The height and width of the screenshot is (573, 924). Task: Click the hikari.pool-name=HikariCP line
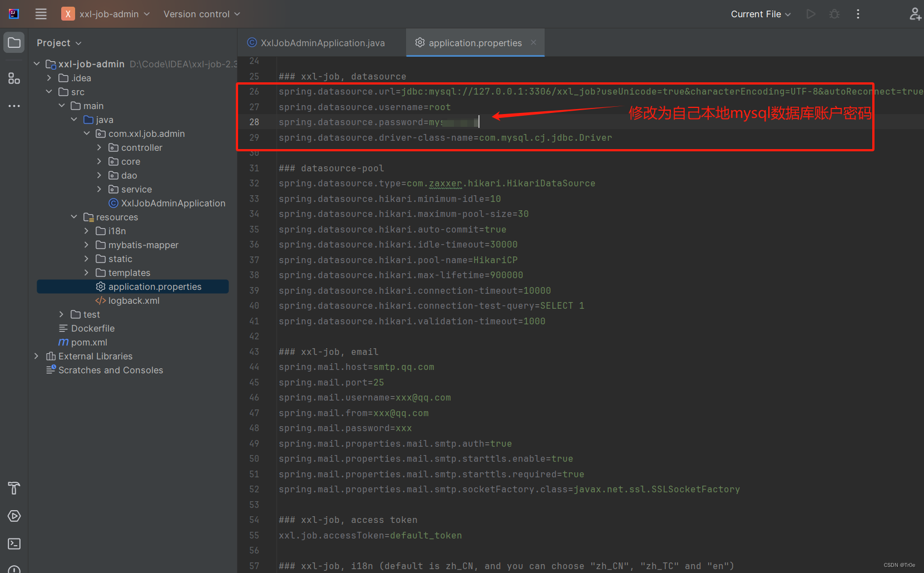[x=398, y=260]
